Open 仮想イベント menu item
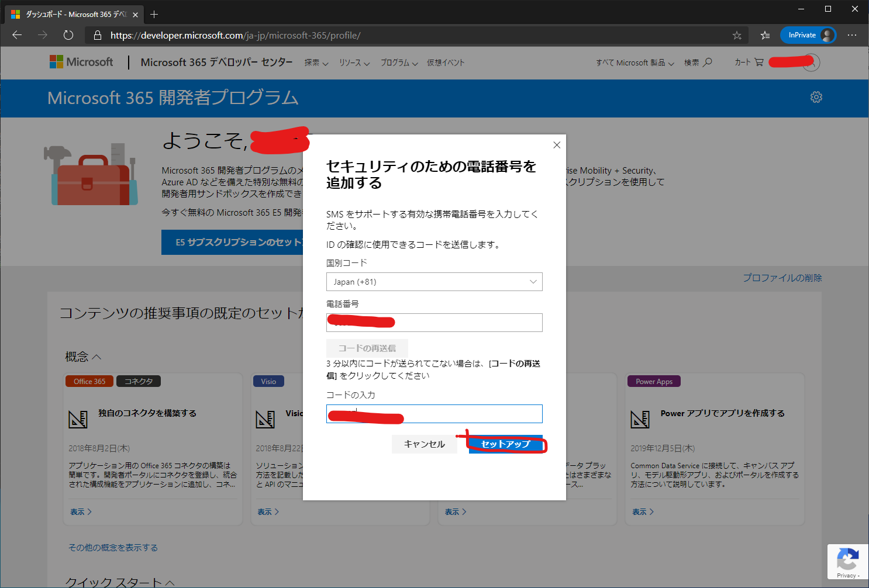The width and height of the screenshot is (869, 588). click(446, 63)
